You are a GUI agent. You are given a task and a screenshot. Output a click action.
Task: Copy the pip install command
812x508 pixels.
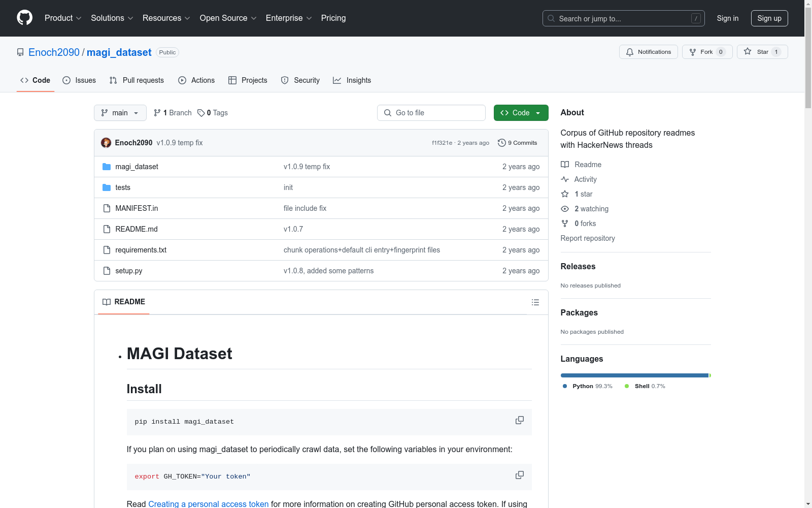coord(520,420)
